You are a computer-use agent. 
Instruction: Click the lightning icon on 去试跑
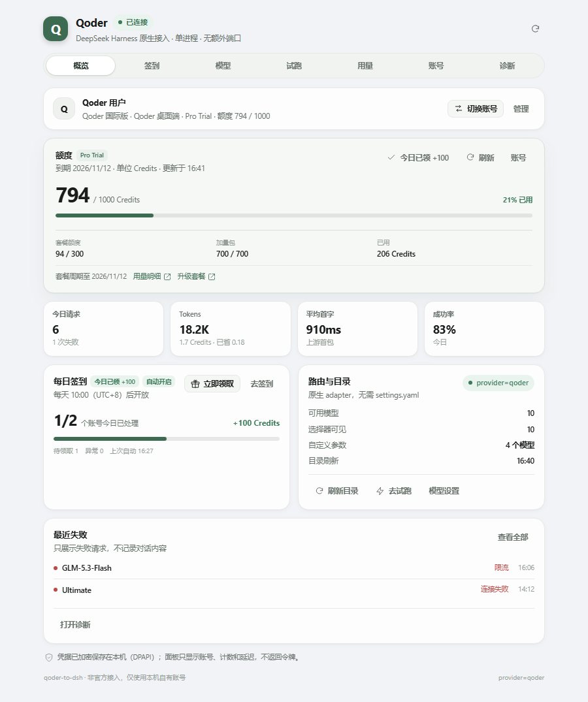(380, 491)
